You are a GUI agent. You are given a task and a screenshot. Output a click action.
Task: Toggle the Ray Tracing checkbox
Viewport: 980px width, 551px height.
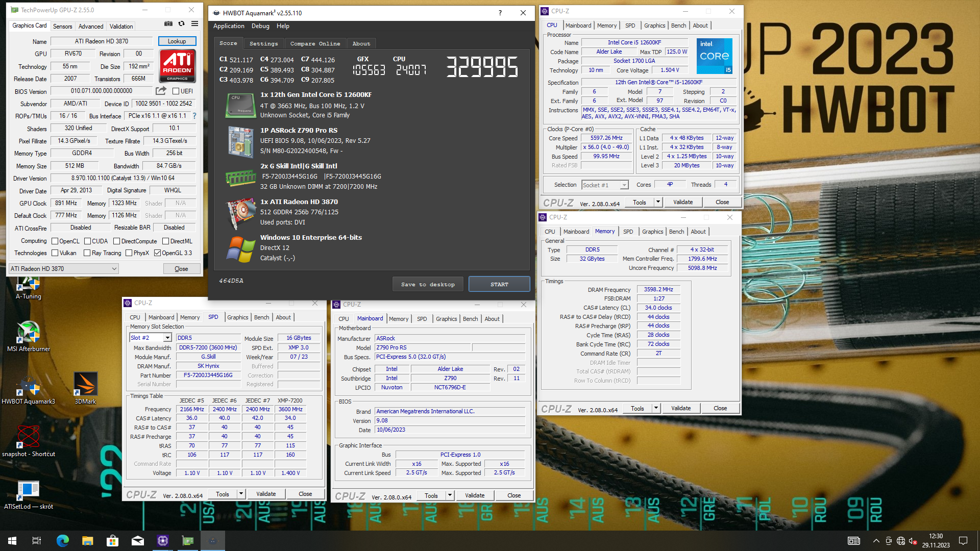click(x=87, y=253)
